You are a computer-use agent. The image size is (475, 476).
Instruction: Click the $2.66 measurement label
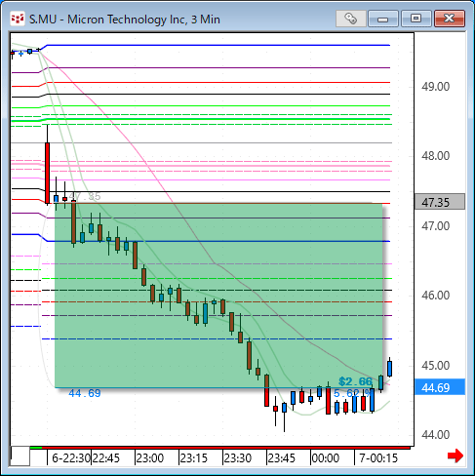tap(355, 381)
